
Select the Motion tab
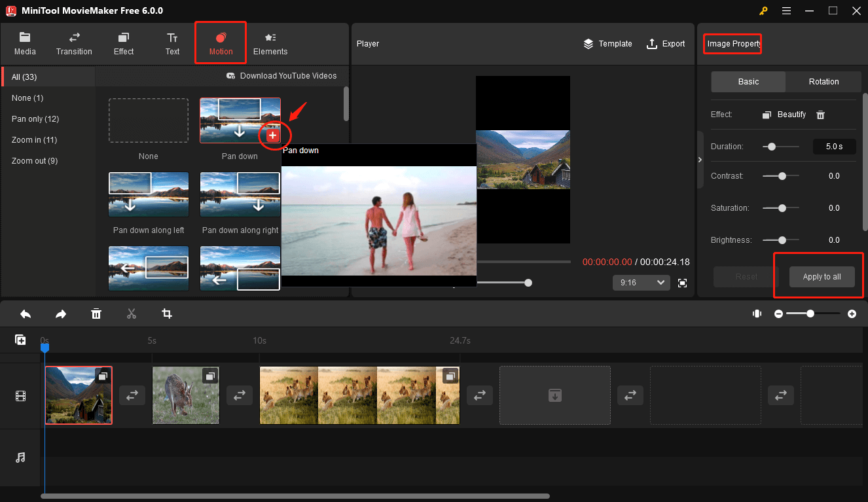(x=221, y=43)
